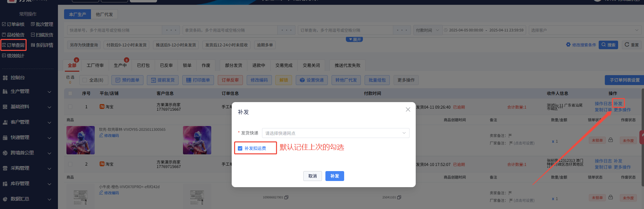The height and width of the screenshot is (209, 644).
Task: Click the lock icon in order 2 row
Action: point(611,197)
